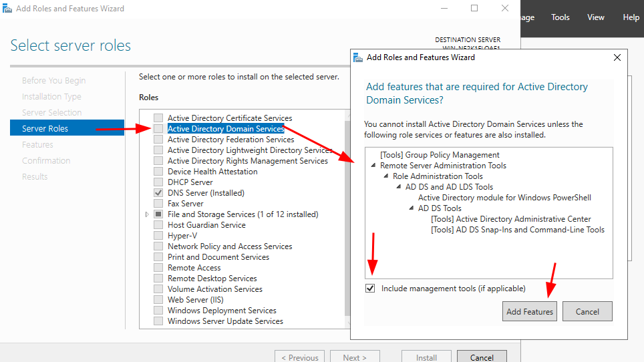Check Active Directory Rights Management Services checkbox
This screenshot has height=362, width=644.
point(158,160)
